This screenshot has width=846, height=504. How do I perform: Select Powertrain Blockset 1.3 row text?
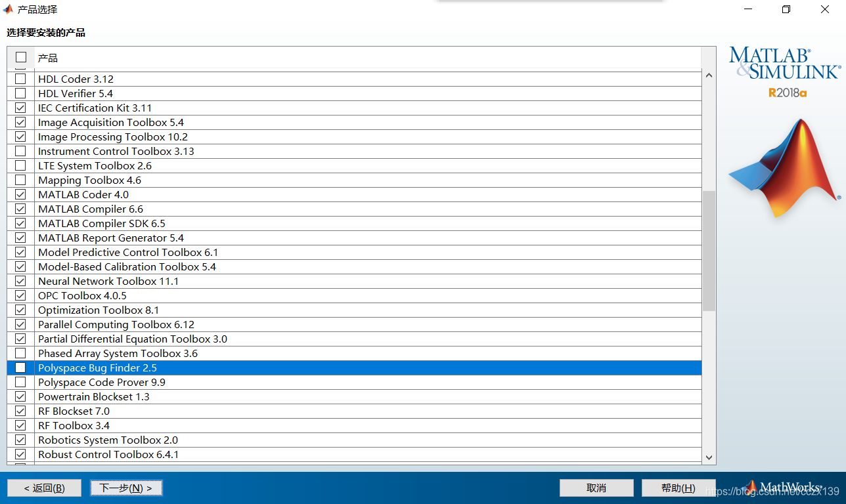[x=94, y=396]
